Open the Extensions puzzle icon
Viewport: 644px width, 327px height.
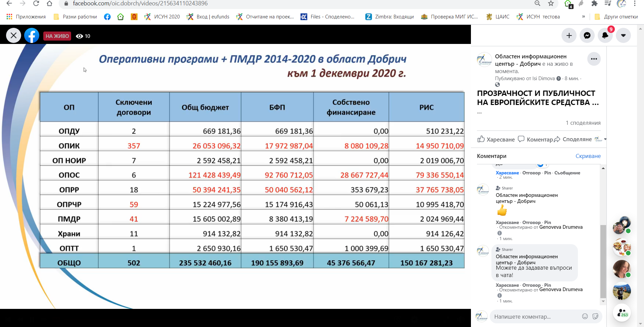pos(594,3)
